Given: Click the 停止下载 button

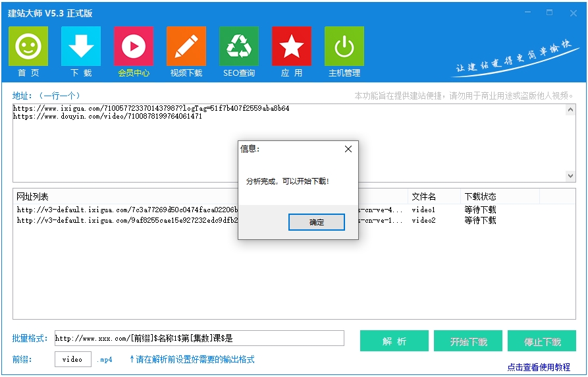Looking at the screenshot, I should tap(542, 341).
